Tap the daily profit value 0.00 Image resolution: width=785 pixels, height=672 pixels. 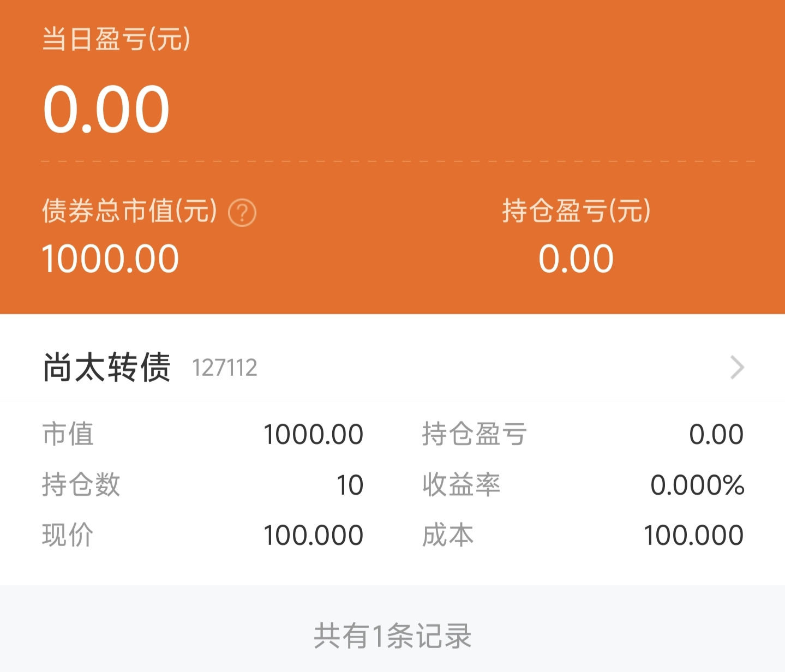point(106,109)
